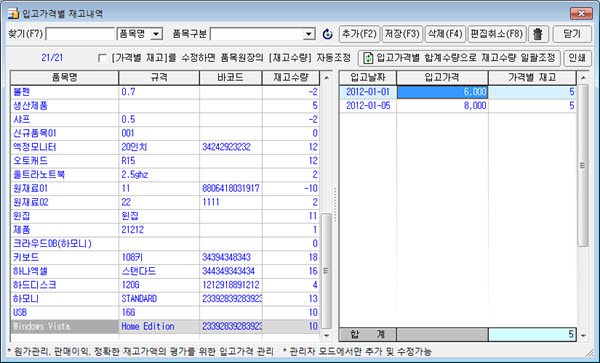Screen dimensions: 600x363
Task: Select the 하나엑셀 item row
Action: (x=165, y=271)
